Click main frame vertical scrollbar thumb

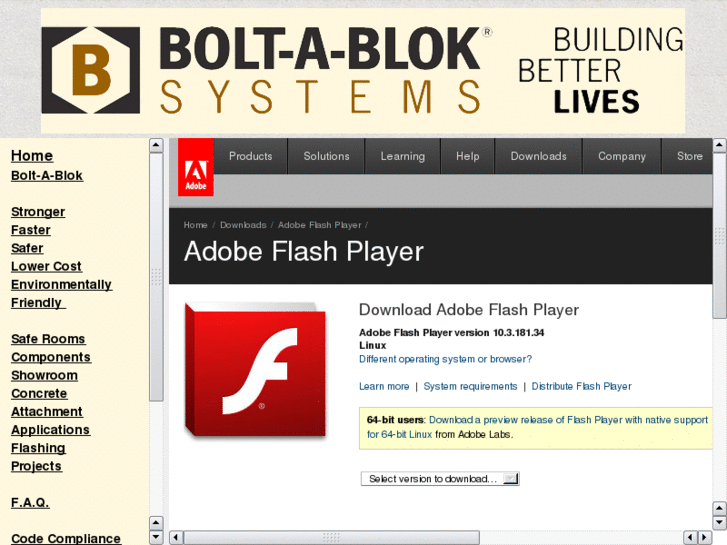719,236
